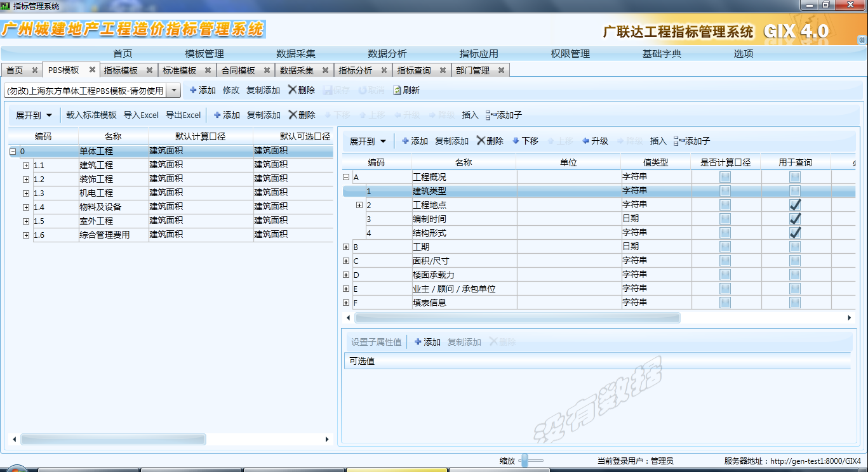Open the 权限管理 menu
Viewport: 868px width, 472px height.
click(x=570, y=54)
